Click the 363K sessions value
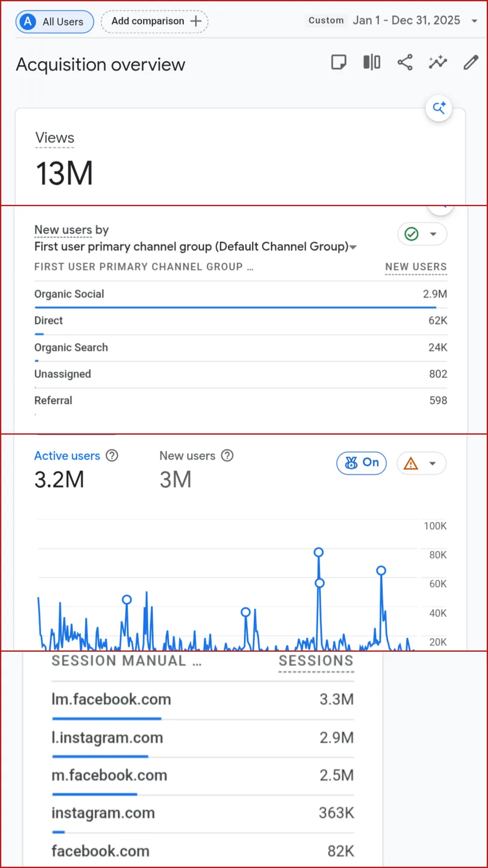The height and width of the screenshot is (868, 488). (x=336, y=813)
